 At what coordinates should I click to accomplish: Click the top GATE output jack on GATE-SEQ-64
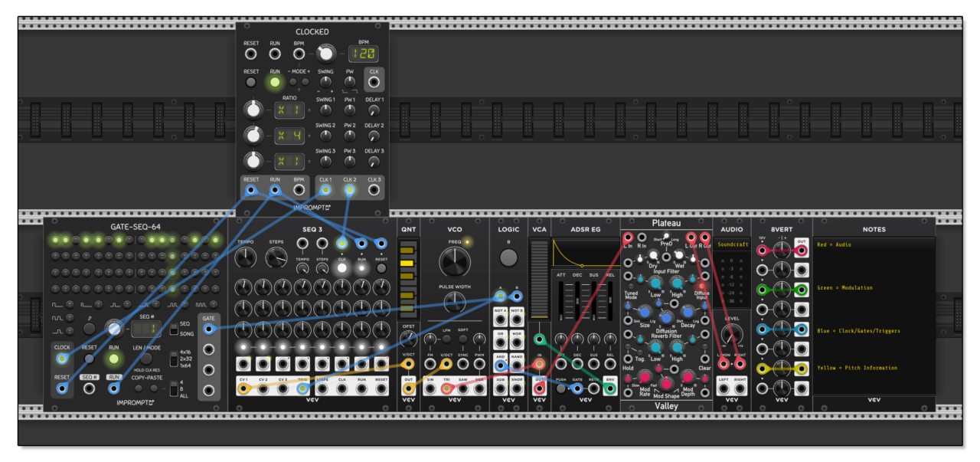(x=208, y=329)
